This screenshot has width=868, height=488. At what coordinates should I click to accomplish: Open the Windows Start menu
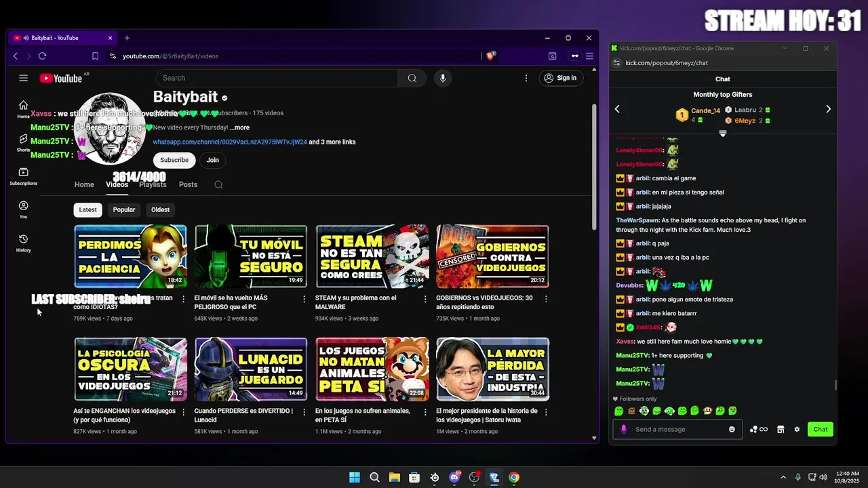click(x=355, y=477)
